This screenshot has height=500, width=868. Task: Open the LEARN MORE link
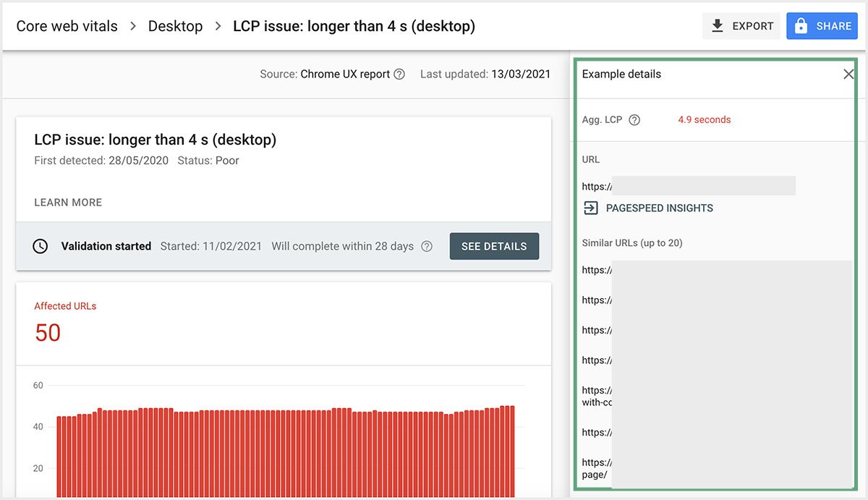[x=68, y=203]
